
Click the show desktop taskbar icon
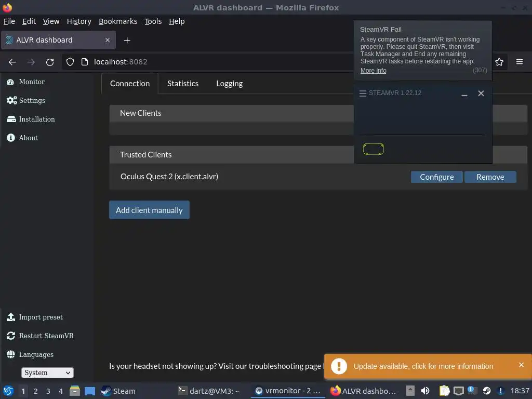tap(89, 391)
